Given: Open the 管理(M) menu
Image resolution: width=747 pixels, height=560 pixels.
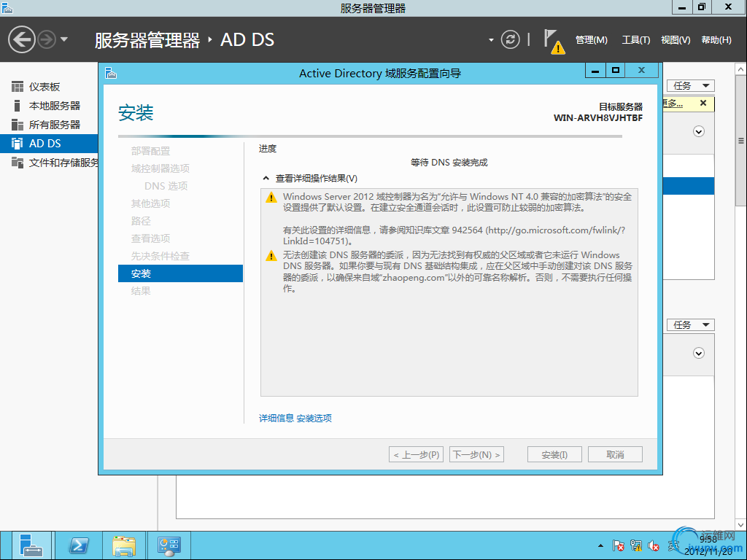Looking at the screenshot, I should tap(591, 40).
